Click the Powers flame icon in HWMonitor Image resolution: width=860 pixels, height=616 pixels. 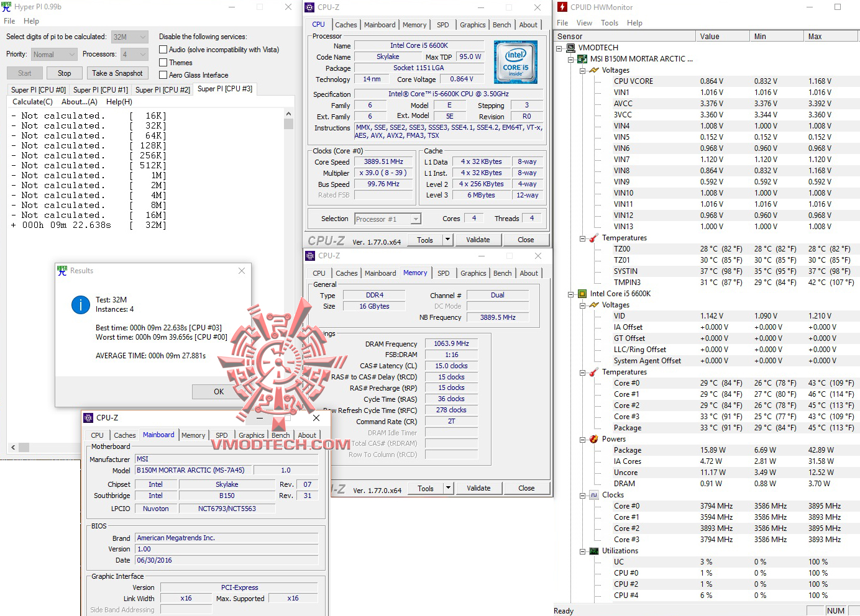[x=593, y=439]
